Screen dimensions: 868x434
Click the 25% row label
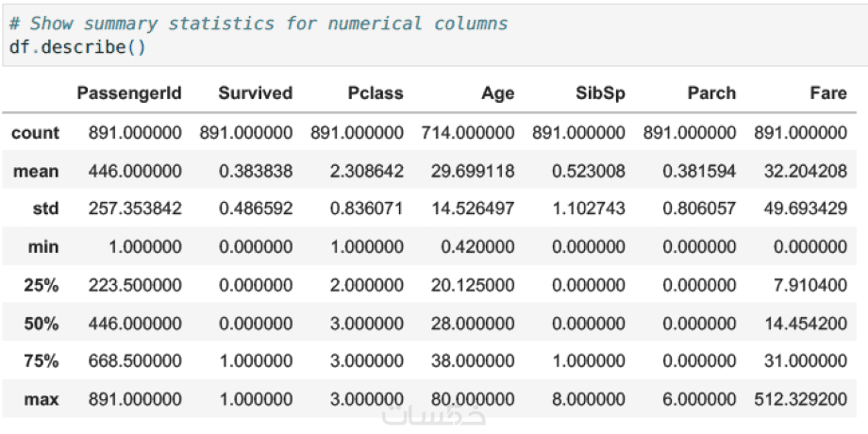(x=42, y=285)
